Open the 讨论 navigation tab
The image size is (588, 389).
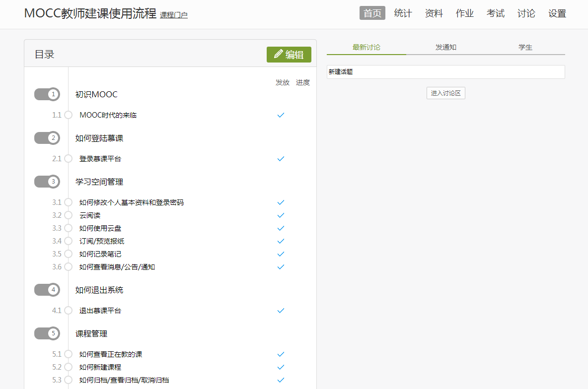526,13
